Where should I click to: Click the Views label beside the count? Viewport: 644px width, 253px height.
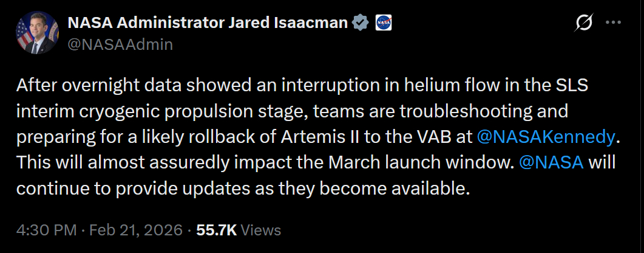261,230
